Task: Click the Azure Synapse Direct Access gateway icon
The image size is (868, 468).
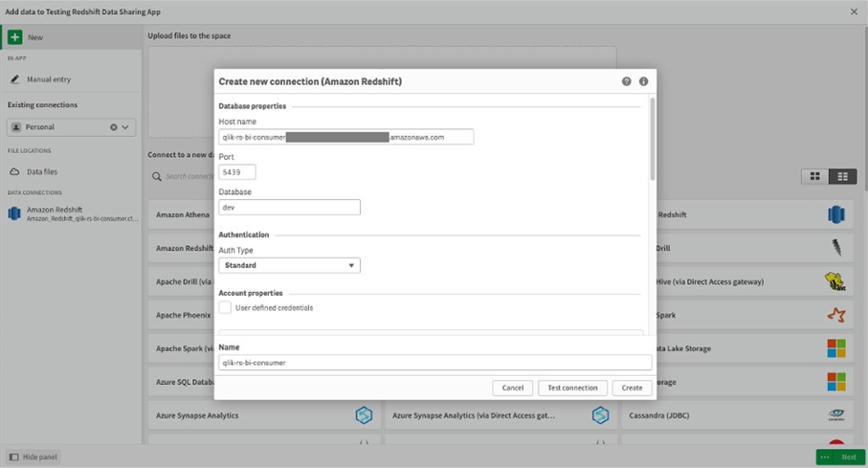Action: (600, 415)
